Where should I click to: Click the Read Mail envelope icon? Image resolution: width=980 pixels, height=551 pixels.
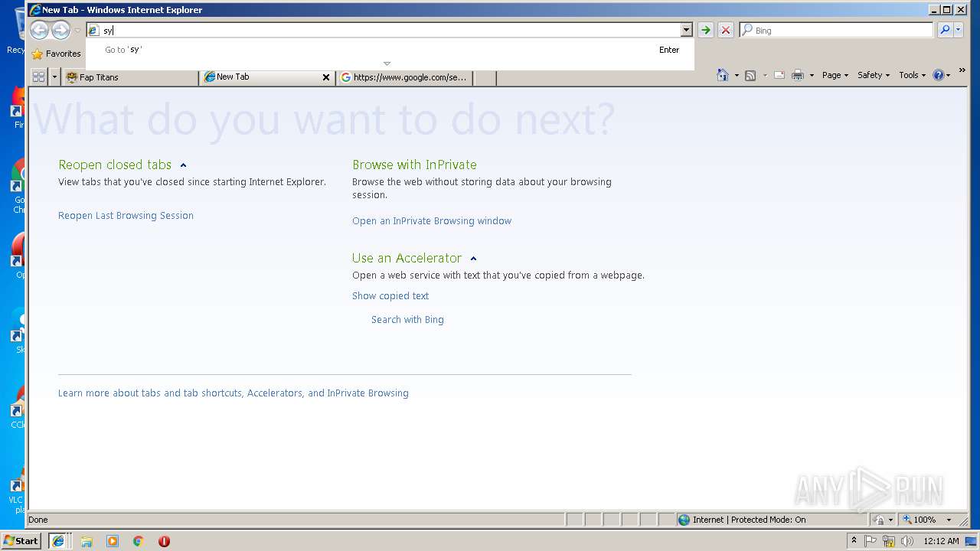click(x=779, y=75)
